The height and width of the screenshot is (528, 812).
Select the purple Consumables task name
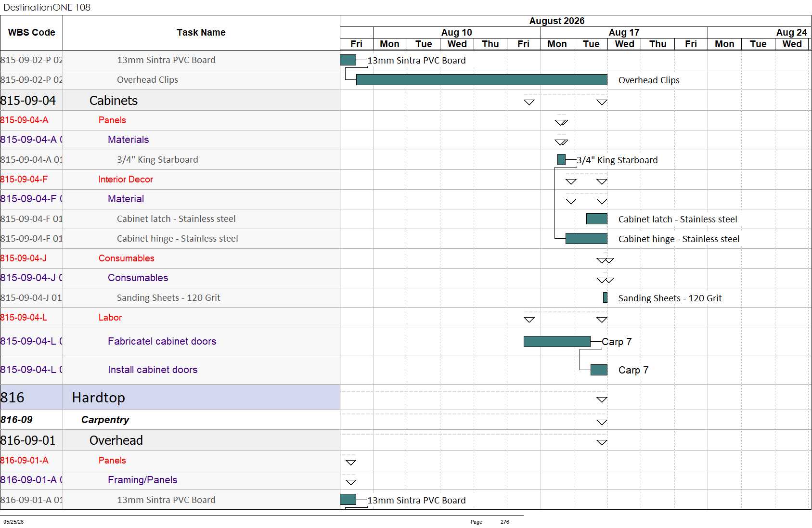click(x=138, y=278)
